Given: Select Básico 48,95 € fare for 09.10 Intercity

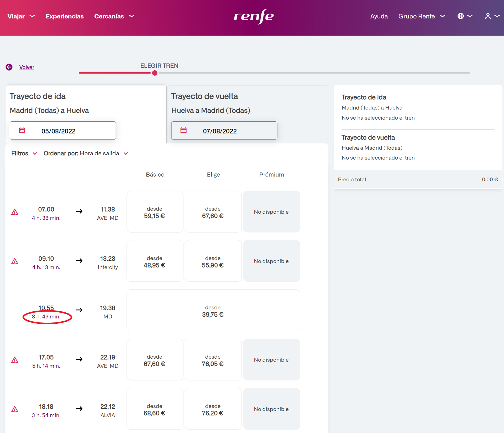Looking at the screenshot, I should [155, 261].
